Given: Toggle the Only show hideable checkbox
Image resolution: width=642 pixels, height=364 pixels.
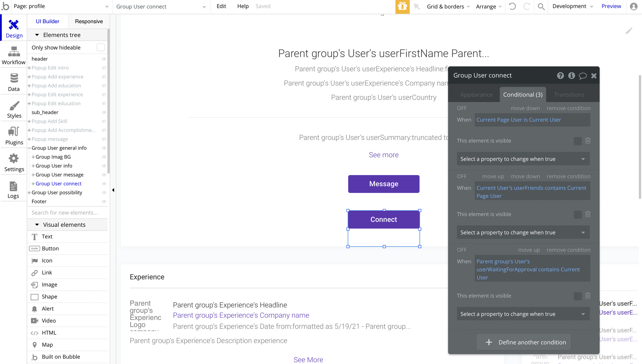Looking at the screenshot, I should [101, 47].
